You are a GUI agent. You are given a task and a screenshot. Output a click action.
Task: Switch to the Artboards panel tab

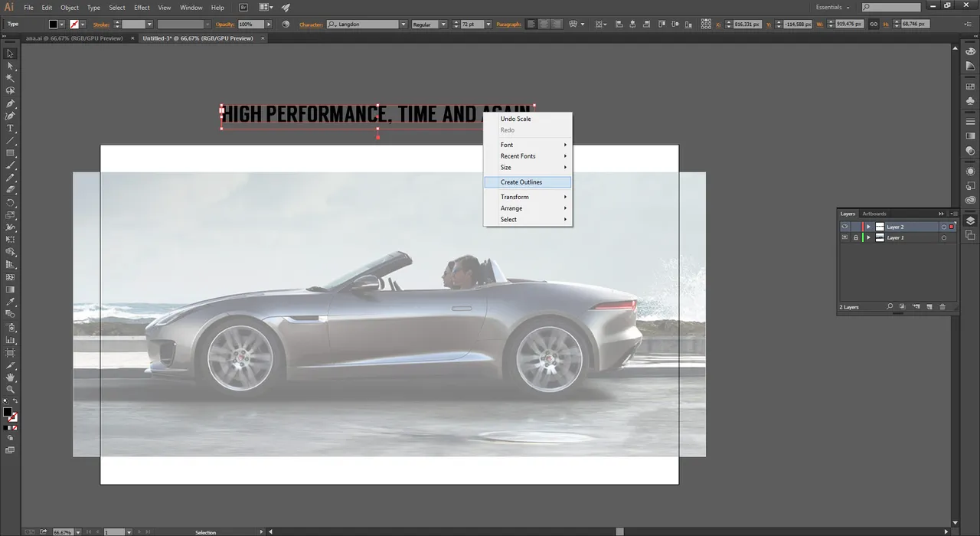(874, 214)
